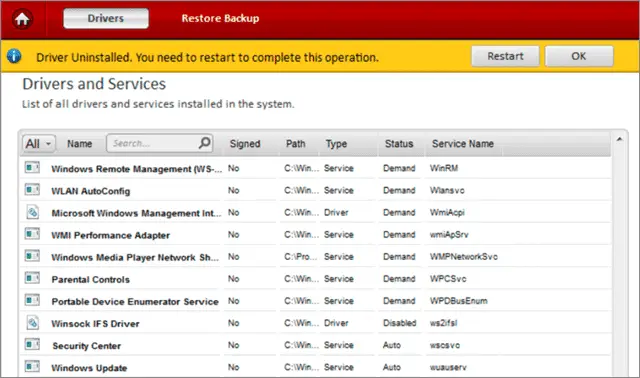Click Driver type of Winsock IFS Driver

coord(336,323)
